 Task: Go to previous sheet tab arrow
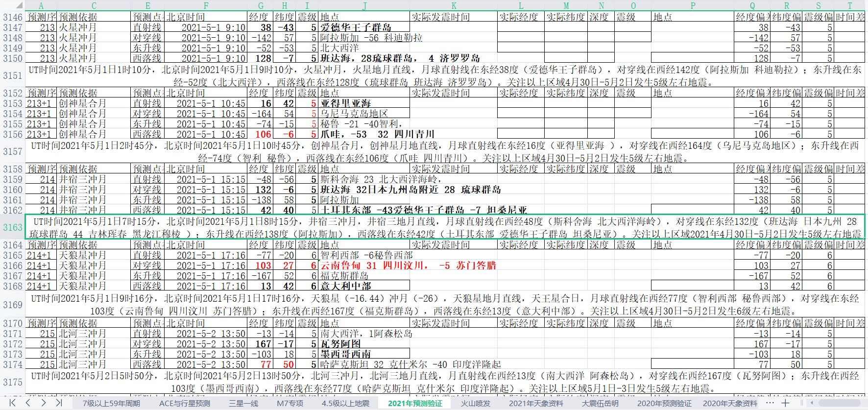[28, 403]
